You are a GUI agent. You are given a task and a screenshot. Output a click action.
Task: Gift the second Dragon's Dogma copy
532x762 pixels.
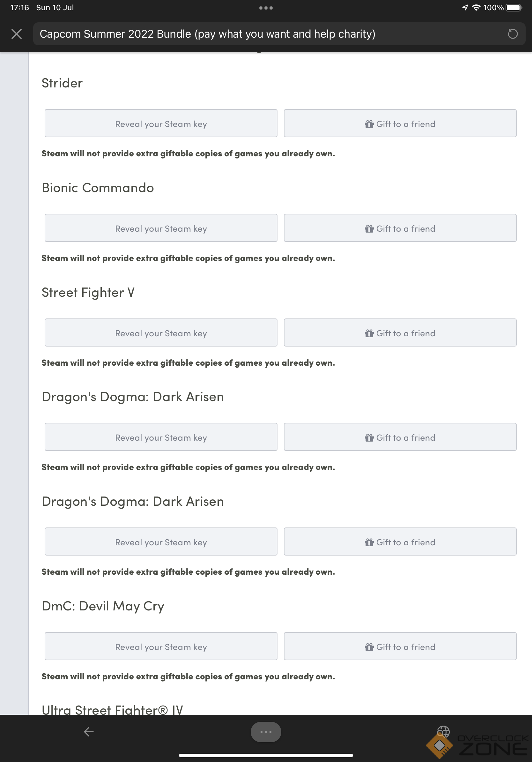pos(400,542)
